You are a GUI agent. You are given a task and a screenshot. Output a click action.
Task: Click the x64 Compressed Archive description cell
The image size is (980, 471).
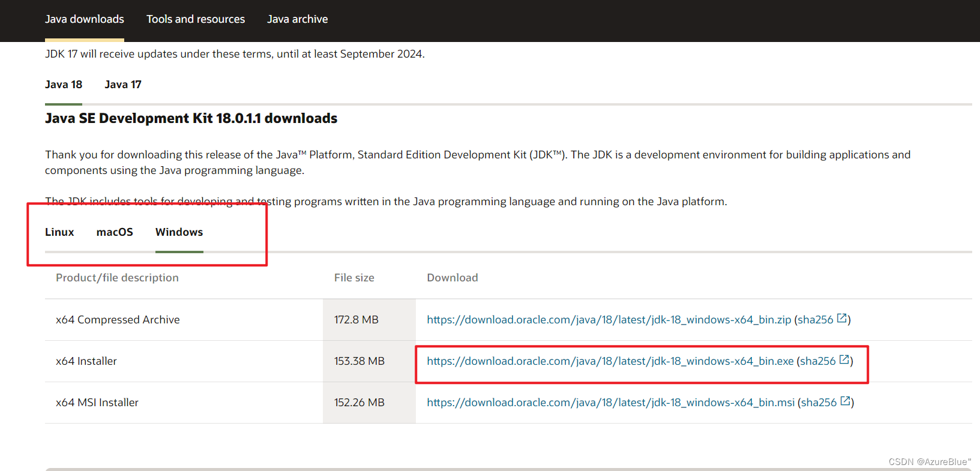[x=184, y=320]
